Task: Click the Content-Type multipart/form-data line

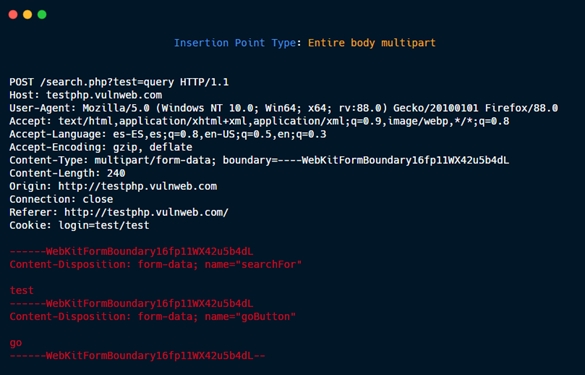Action: (x=259, y=160)
